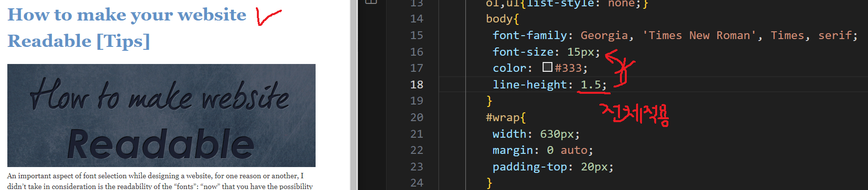This screenshot has width=868, height=190.
Task: Click the #333 color swatch in the editor
Action: tap(548, 67)
